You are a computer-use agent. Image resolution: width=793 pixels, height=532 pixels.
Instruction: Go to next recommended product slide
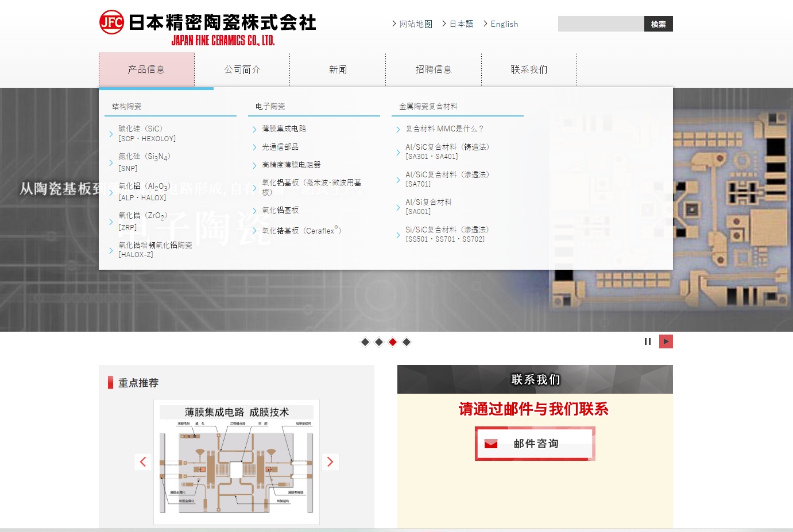coord(330,462)
